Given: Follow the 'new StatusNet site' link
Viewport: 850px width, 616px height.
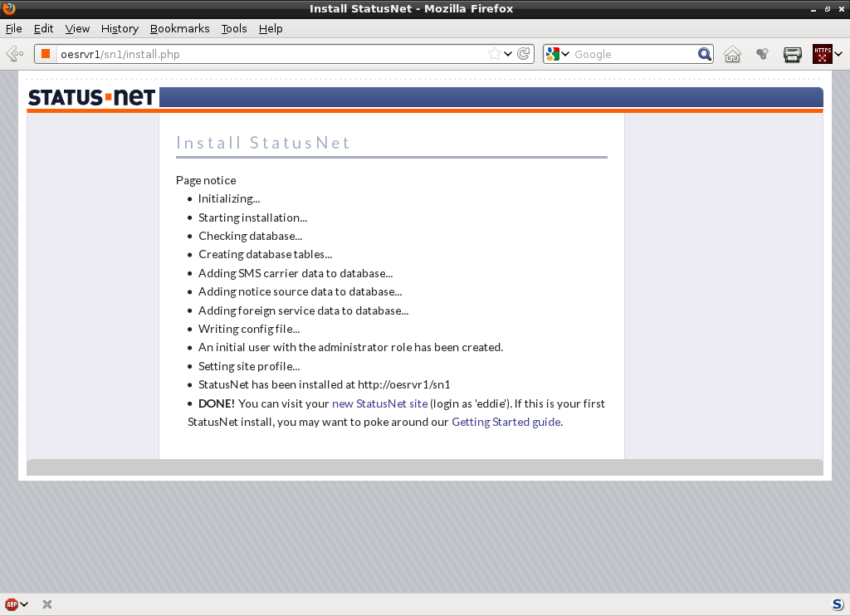Looking at the screenshot, I should (379, 403).
